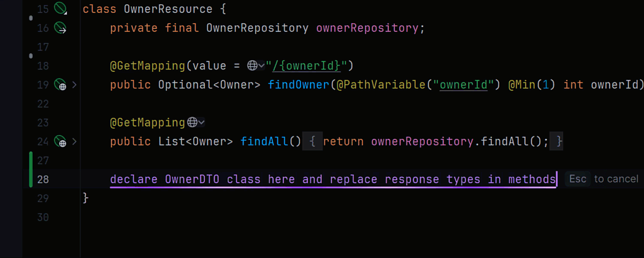Click the bean injection gutter icon on line 16
The height and width of the screenshot is (258, 644).
coord(60,28)
